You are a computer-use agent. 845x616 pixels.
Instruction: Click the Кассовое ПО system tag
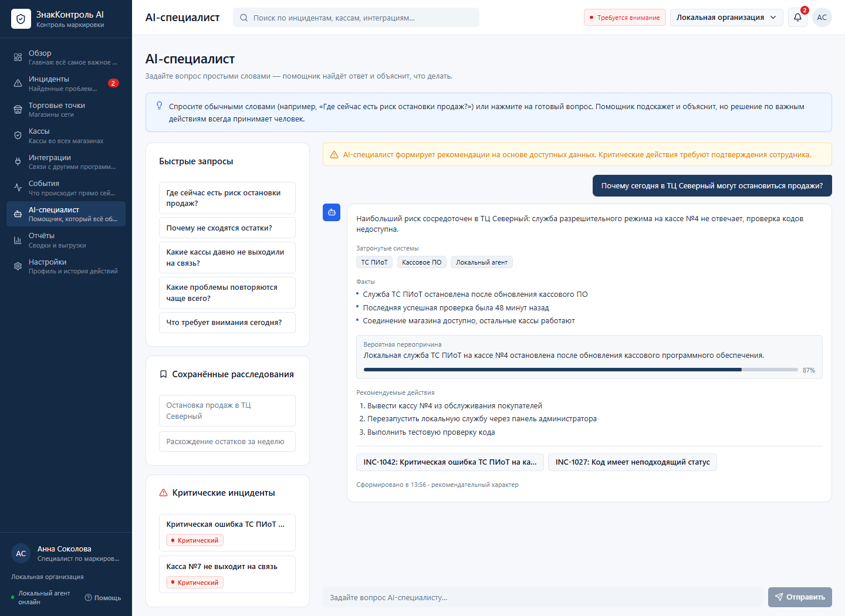422,262
